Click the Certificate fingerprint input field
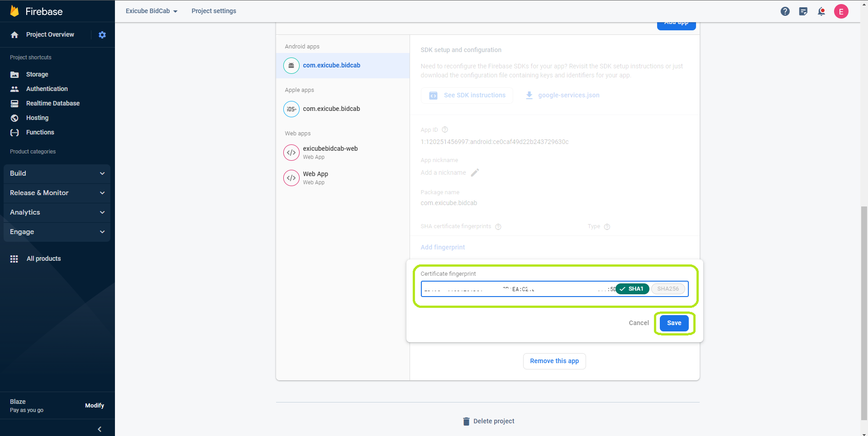The width and height of the screenshot is (868, 436). (x=516, y=289)
